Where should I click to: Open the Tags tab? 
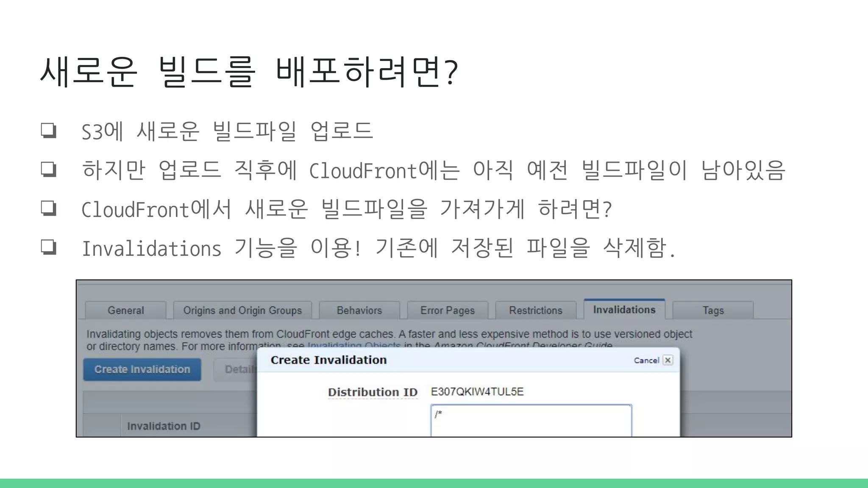(x=713, y=310)
